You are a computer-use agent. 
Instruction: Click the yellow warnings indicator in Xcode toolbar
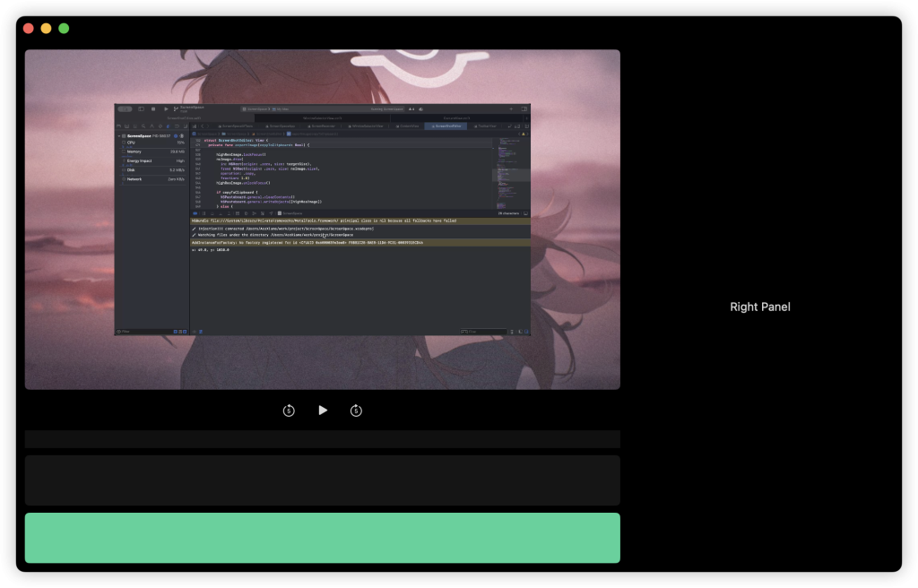[411, 108]
